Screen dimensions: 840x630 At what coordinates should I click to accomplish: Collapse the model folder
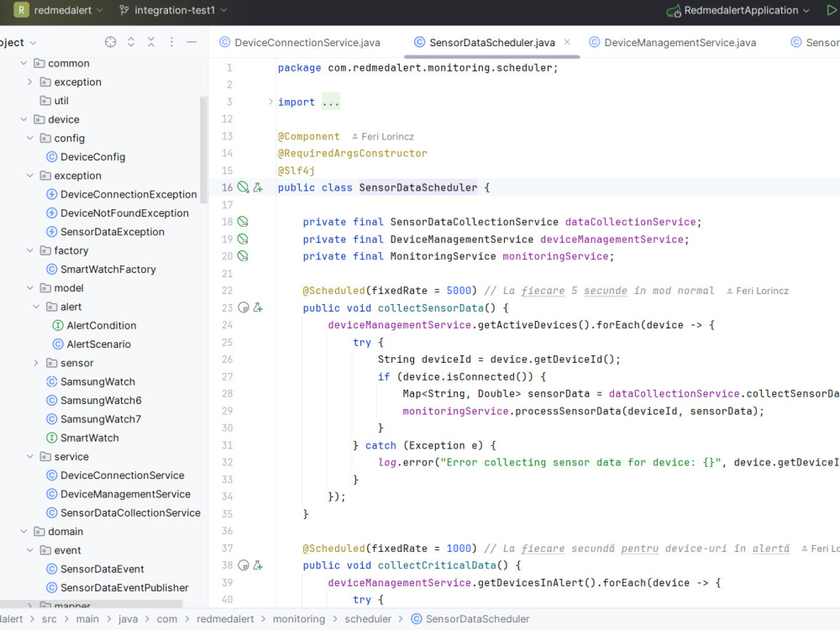click(30, 288)
